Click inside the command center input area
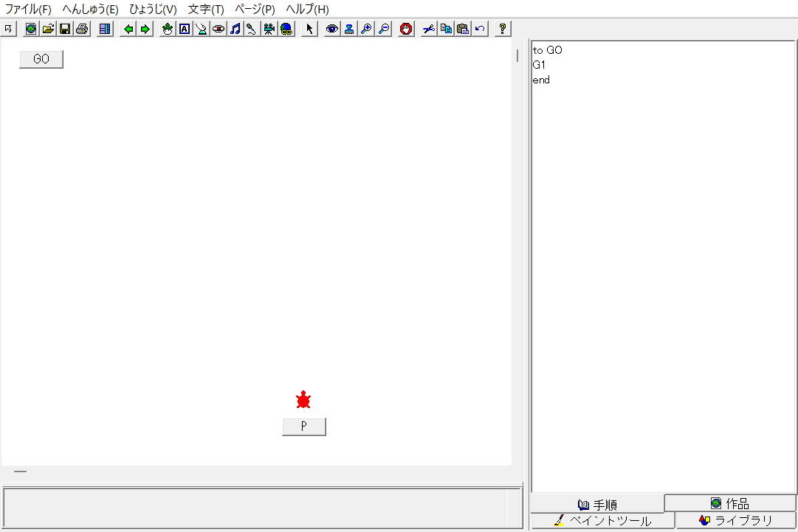The image size is (798, 532). [x=262, y=508]
